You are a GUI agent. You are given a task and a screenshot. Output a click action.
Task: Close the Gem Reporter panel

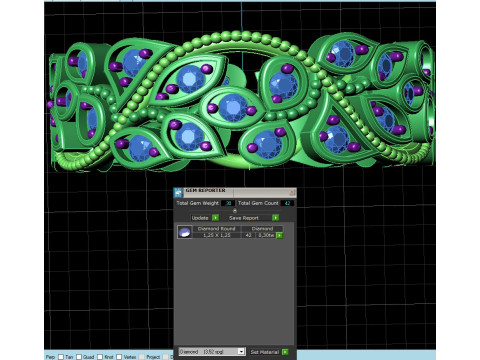[292, 192]
